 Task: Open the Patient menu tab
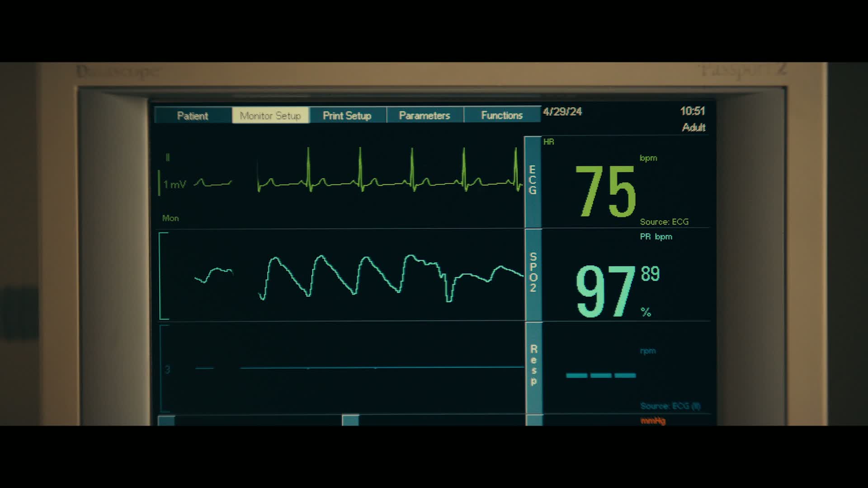tap(193, 116)
